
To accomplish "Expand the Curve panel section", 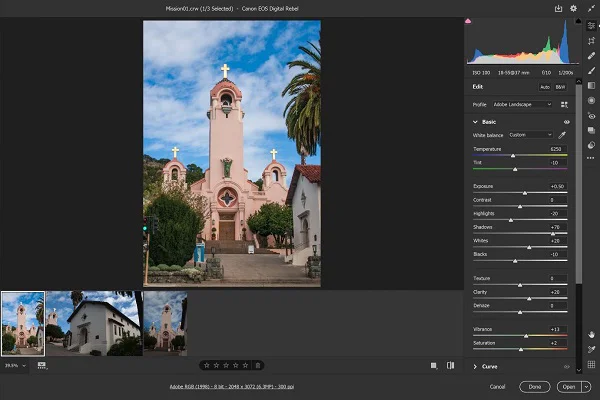I will click(x=475, y=367).
